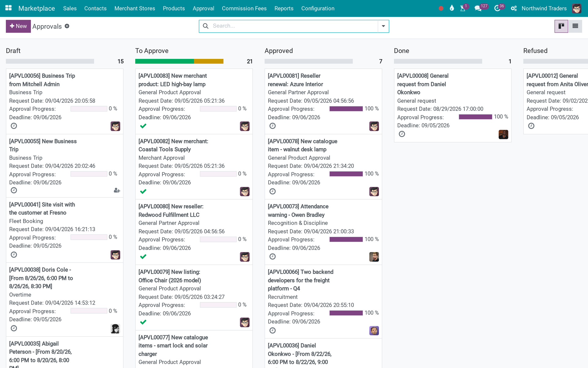Image resolution: width=588 pixels, height=368 pixels.
Task: Click user avatar on APVL00066 card
Action: pyautogui.click(x=374, y=331)
